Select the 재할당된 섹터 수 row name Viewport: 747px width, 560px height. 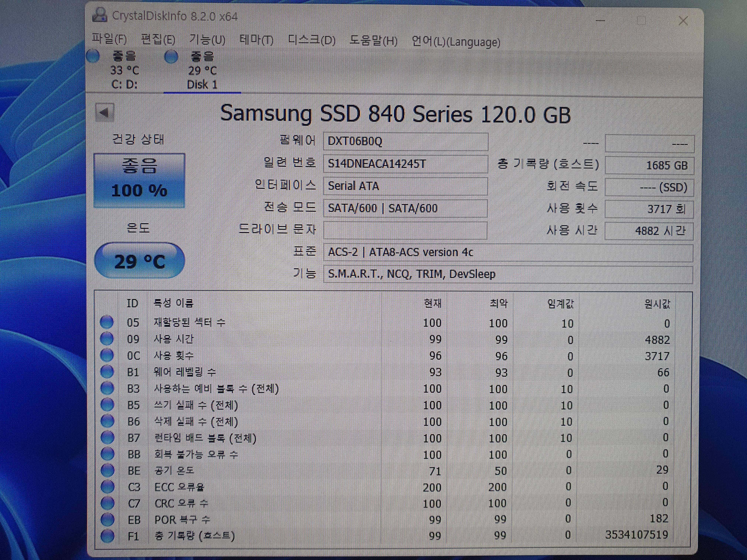click(x=190, y=322)
